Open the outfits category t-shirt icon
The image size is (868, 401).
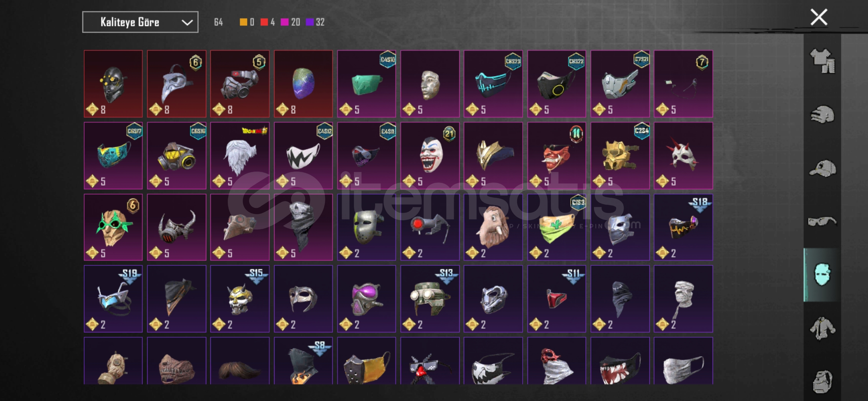tap(822, 61)
